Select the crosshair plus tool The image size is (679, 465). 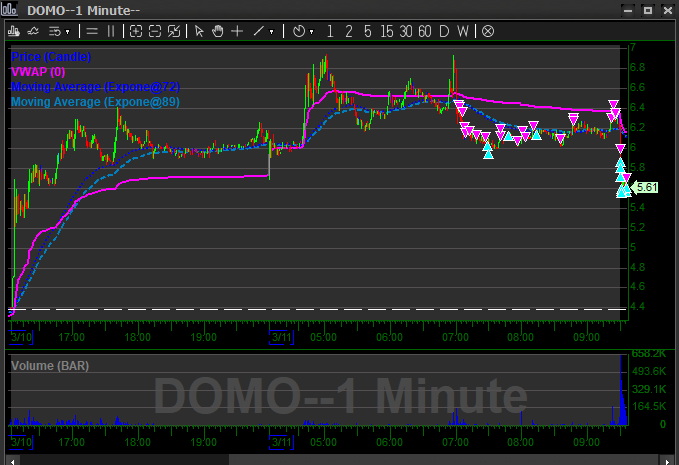coord(237,31)
